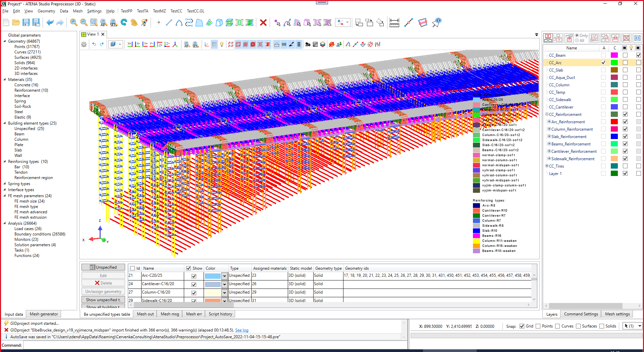Enable Snap to Grid checkbox
The image size is (644, 352).
pos(522,326)
